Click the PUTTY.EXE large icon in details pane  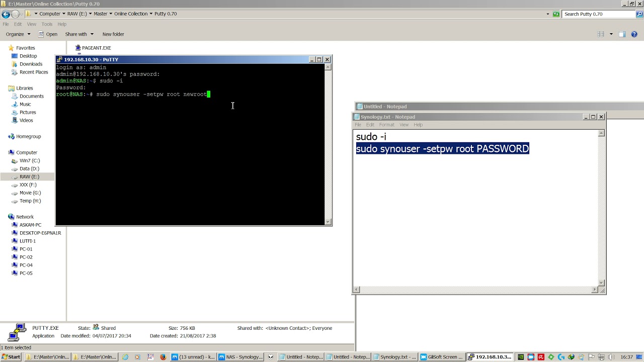17,332
